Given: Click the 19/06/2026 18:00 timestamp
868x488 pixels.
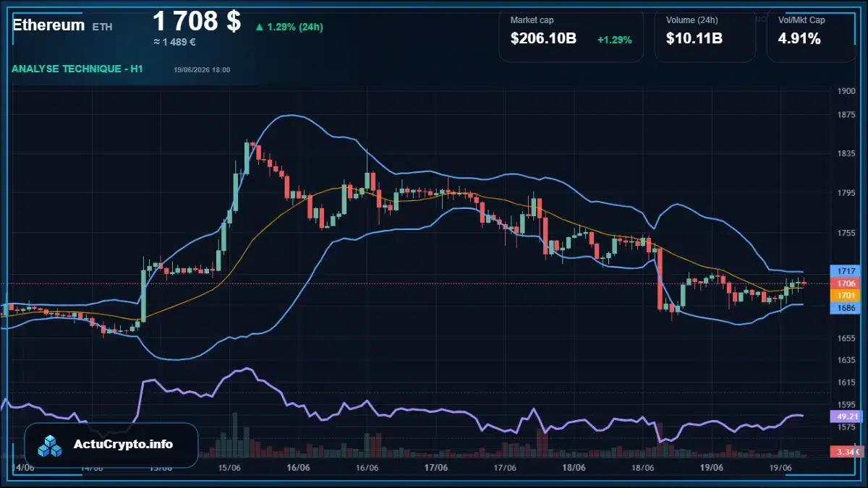Looking at the screenshot, I should click(x=202, y=69).
